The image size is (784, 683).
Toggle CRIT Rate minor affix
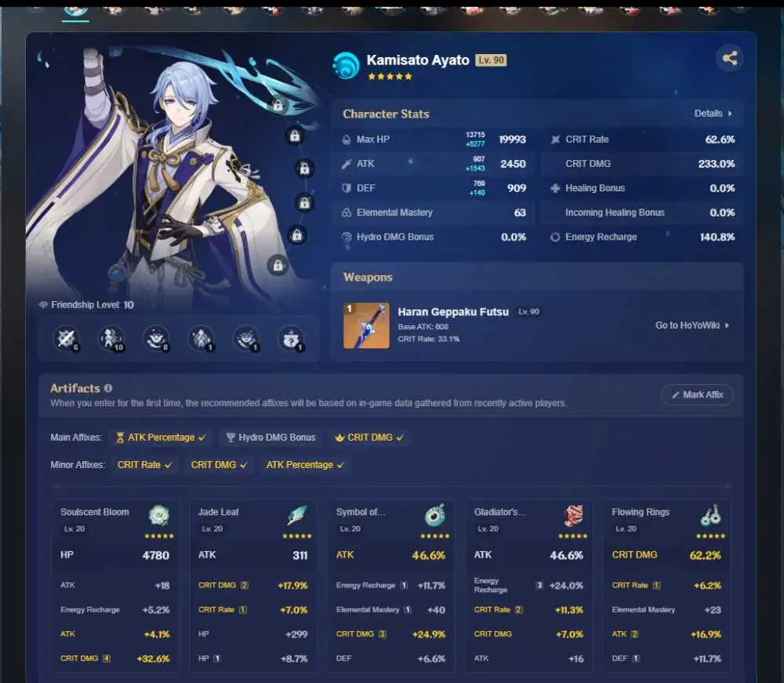[x=144, y=465]
